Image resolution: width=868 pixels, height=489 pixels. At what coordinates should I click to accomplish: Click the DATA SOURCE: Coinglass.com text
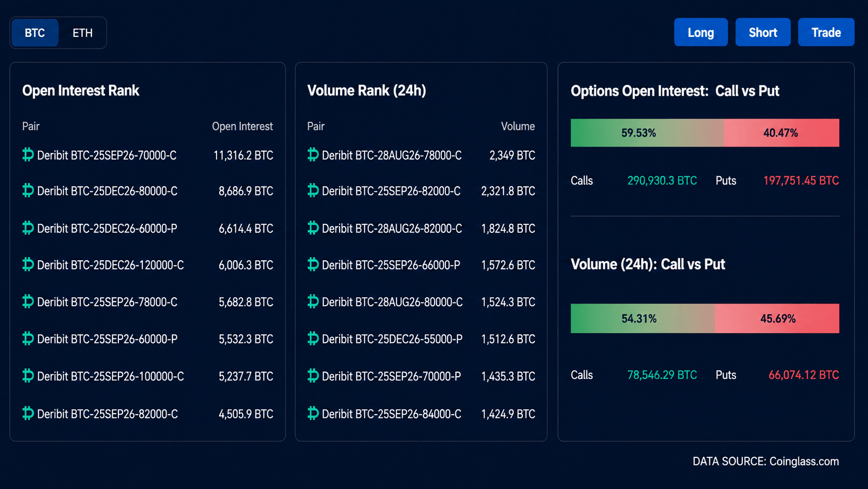pos(766,461)
